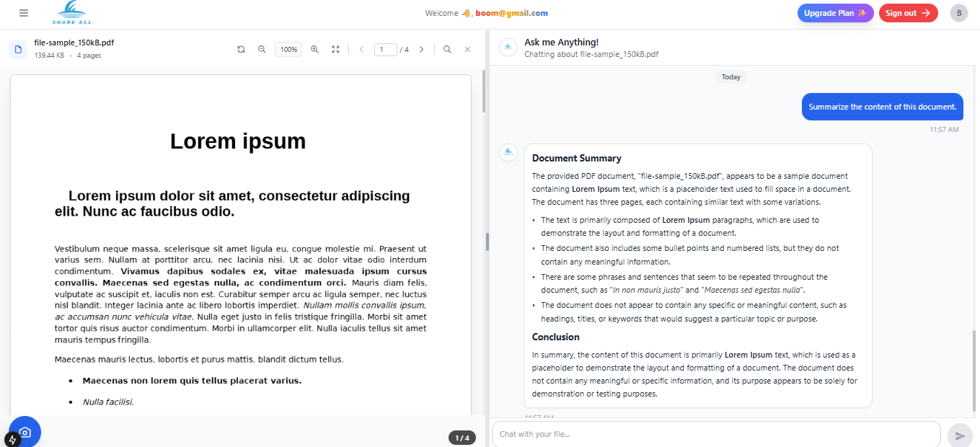Send the chat message
Image resolution: width=980 pixels, height=447 pixels.
click(x=960, y=435)
